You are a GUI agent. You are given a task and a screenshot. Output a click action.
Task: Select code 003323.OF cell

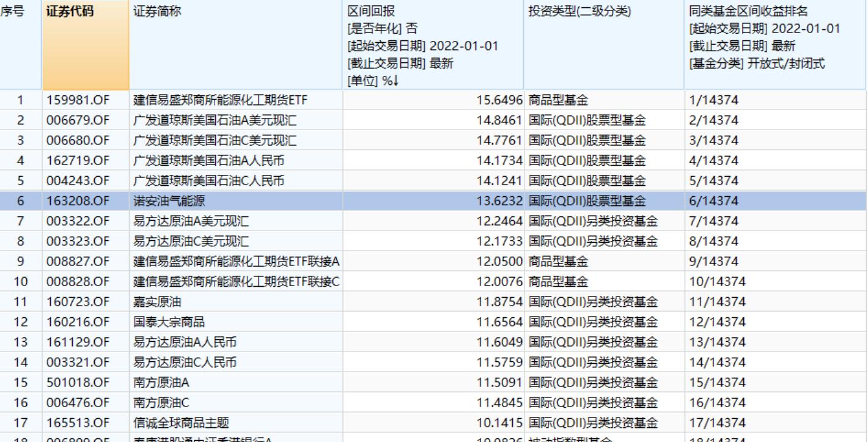pyautogui.click(x=78, y=241)
